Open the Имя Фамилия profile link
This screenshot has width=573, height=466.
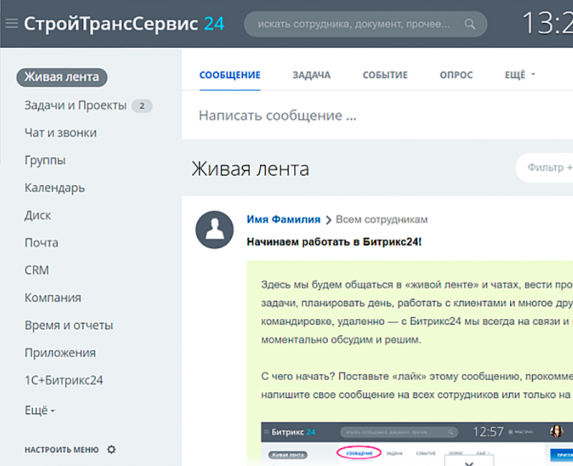point(284,219)
